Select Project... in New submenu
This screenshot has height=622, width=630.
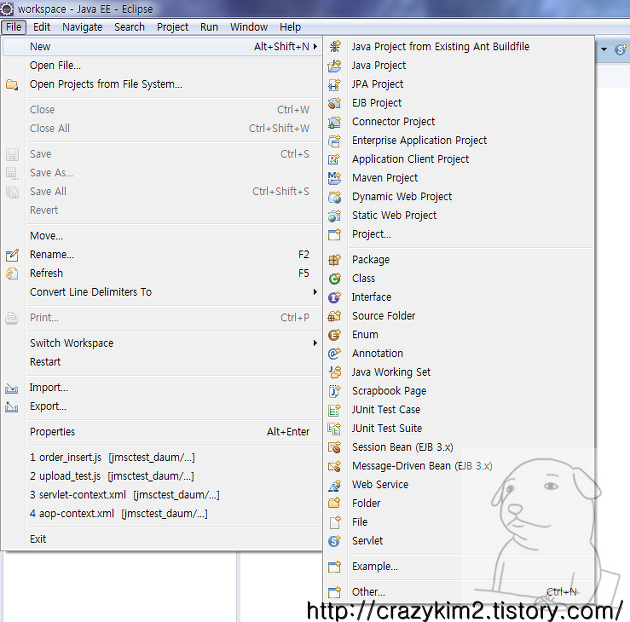pos(459,234)
